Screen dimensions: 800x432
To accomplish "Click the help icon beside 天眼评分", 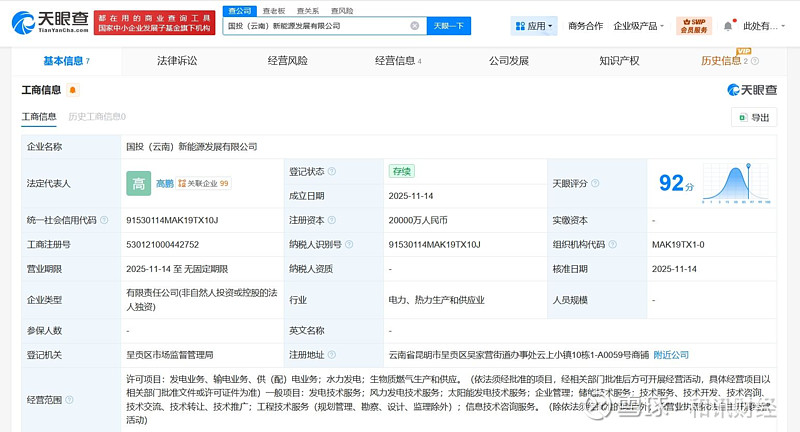I will [x=597, y=183].
